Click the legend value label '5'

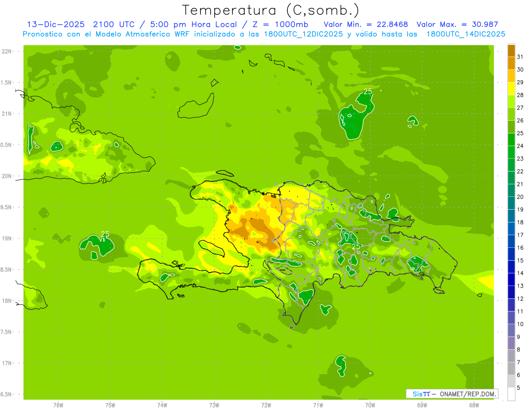coord(519,388)
